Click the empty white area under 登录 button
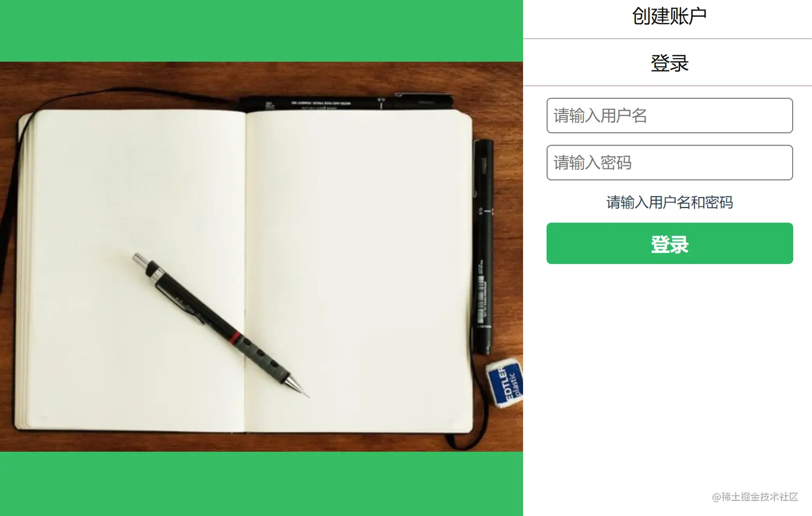 pos(668,376)
